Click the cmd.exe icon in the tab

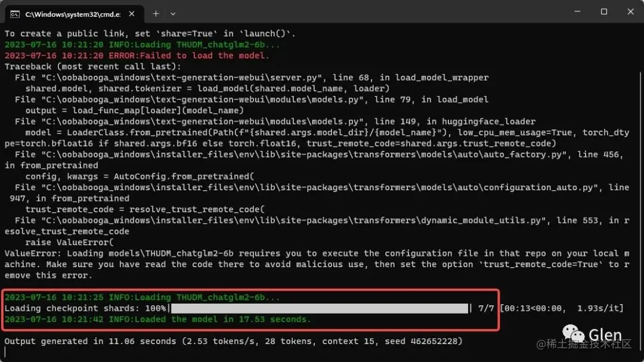click(15, 14)
